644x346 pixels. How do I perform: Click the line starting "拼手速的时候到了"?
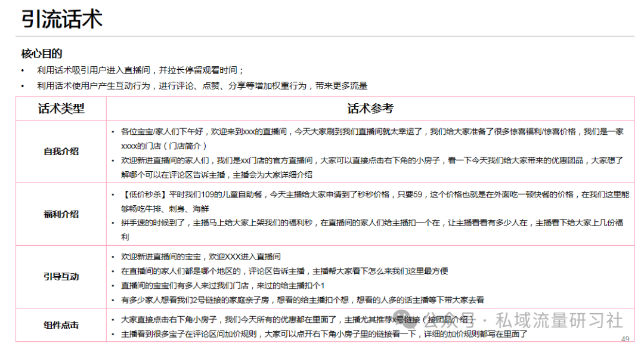(372, 230)
